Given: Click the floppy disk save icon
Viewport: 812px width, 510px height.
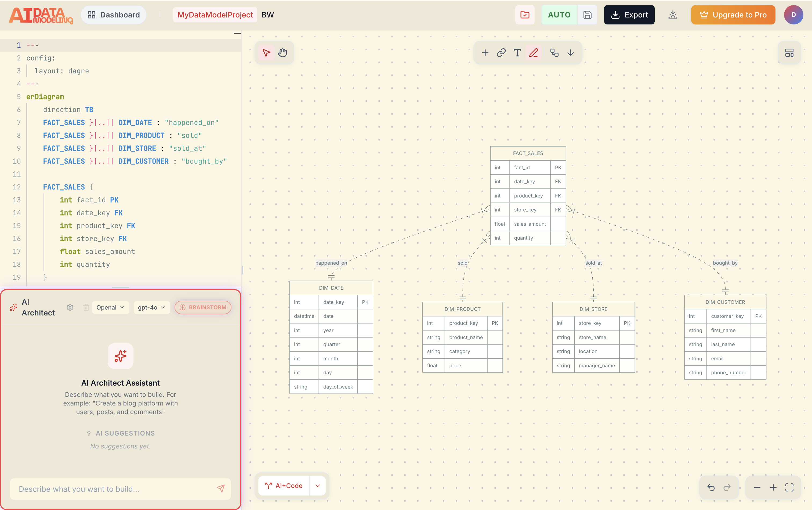Looking at the screenshot, I should click(588, 15).
